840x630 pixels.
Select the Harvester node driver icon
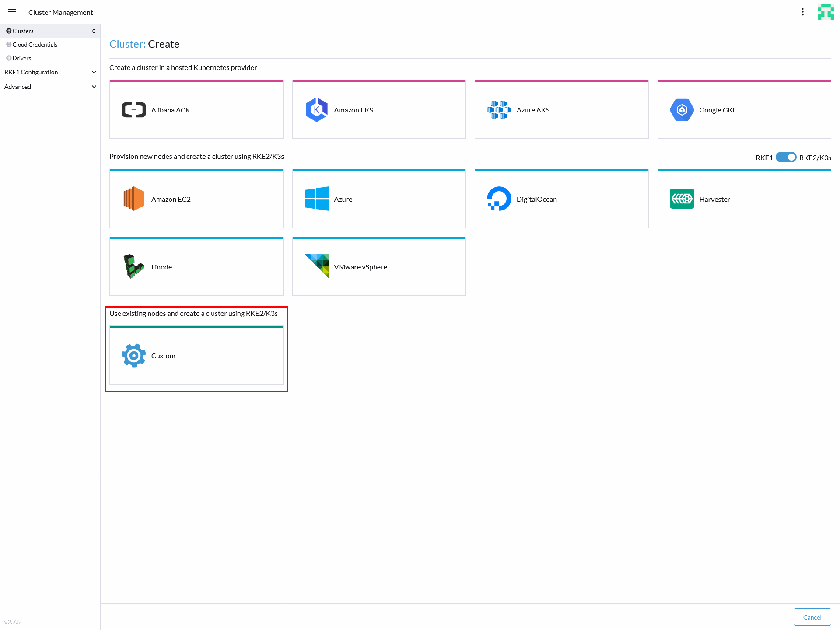pos(681,199)
